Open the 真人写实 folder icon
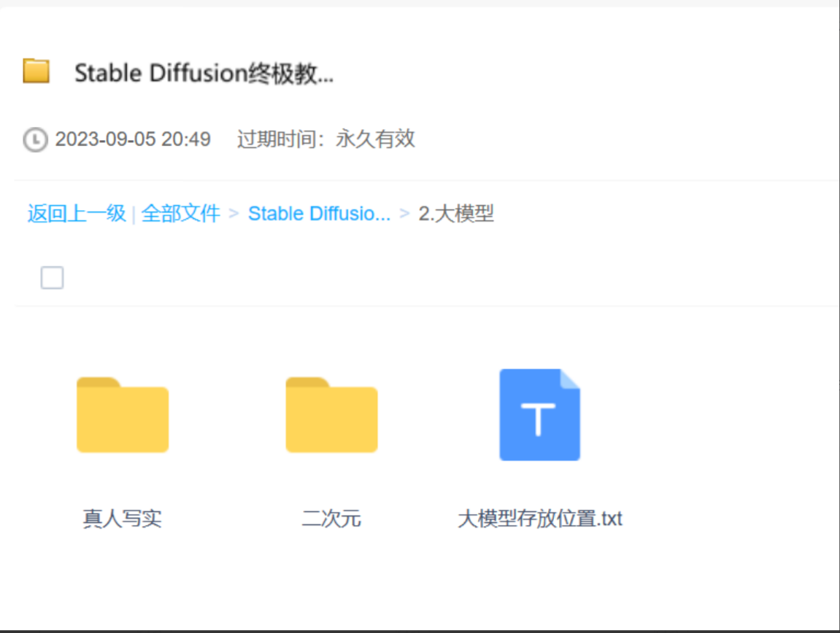840x633 pixels. (123, 415)
